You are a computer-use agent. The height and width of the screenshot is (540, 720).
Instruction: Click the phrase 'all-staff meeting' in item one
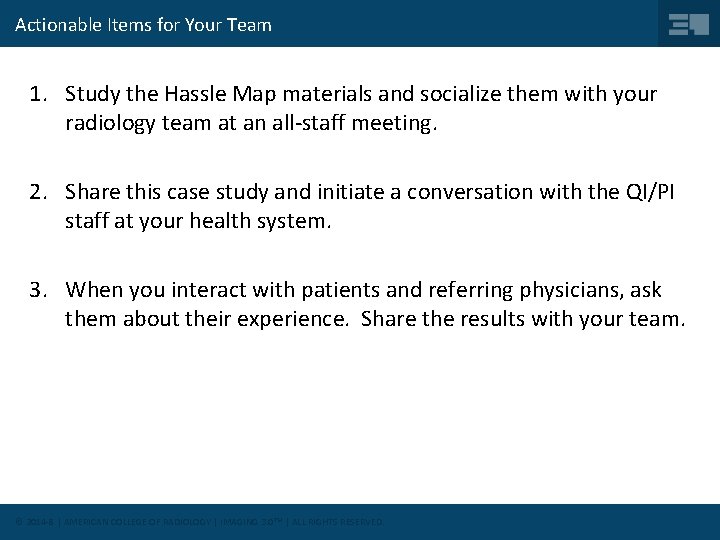pos(352,123)
